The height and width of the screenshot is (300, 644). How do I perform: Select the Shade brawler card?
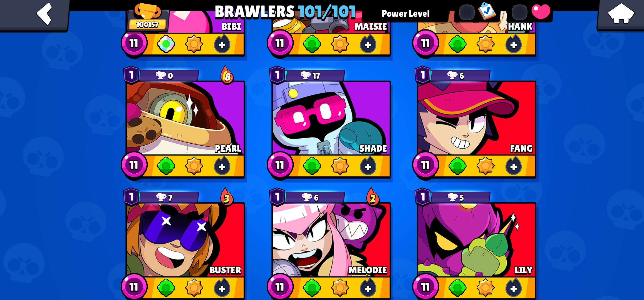331,118
